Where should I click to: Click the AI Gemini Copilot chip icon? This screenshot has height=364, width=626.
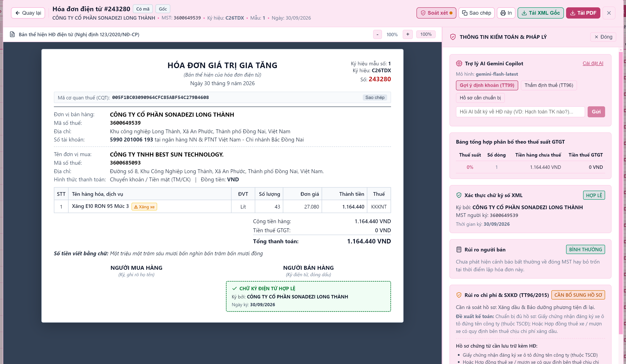(x=459, y=63)
